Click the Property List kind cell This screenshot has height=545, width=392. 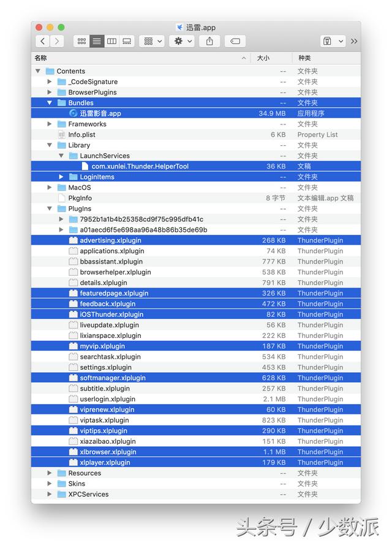tap(317, 134)
